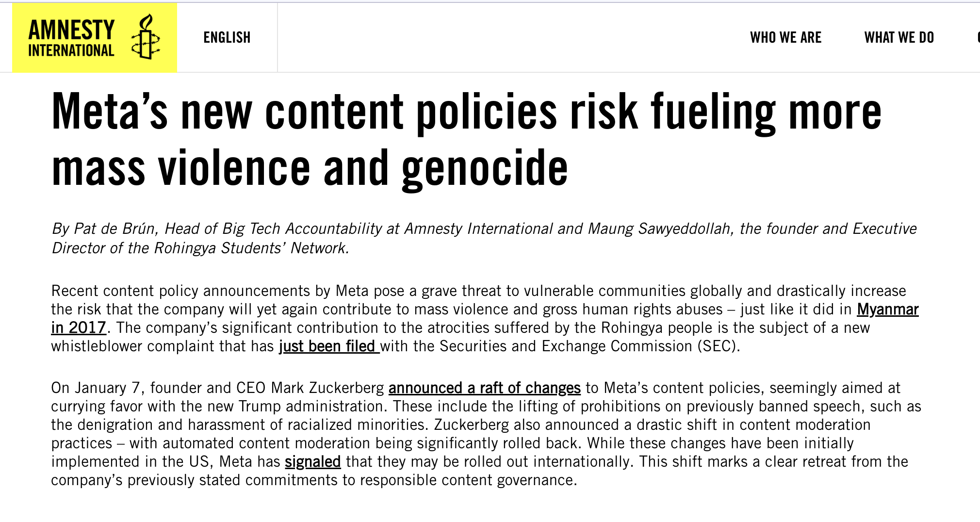Click the Amnesty International wordmark
The height and width of the screenshot is (522, 980).
pos(71,38)
